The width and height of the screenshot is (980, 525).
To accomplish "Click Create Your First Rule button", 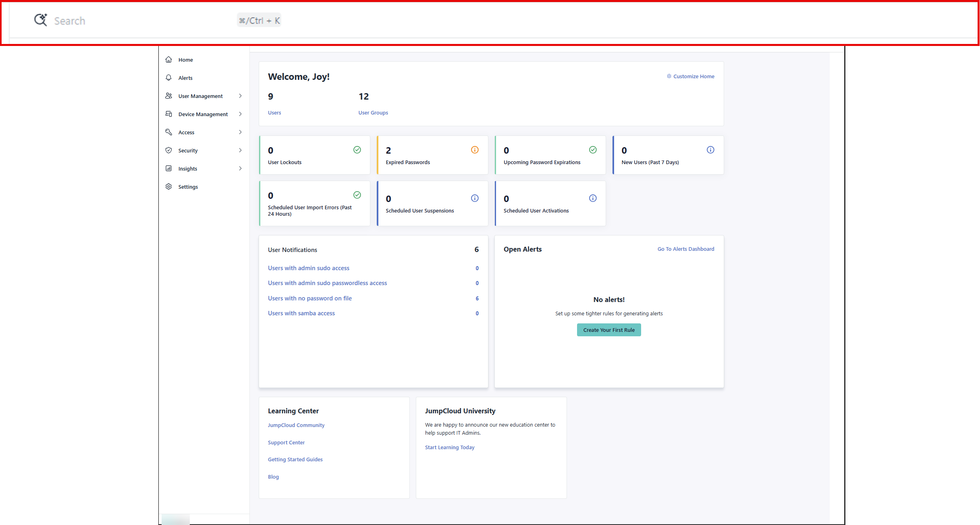I will pos(608,330).
